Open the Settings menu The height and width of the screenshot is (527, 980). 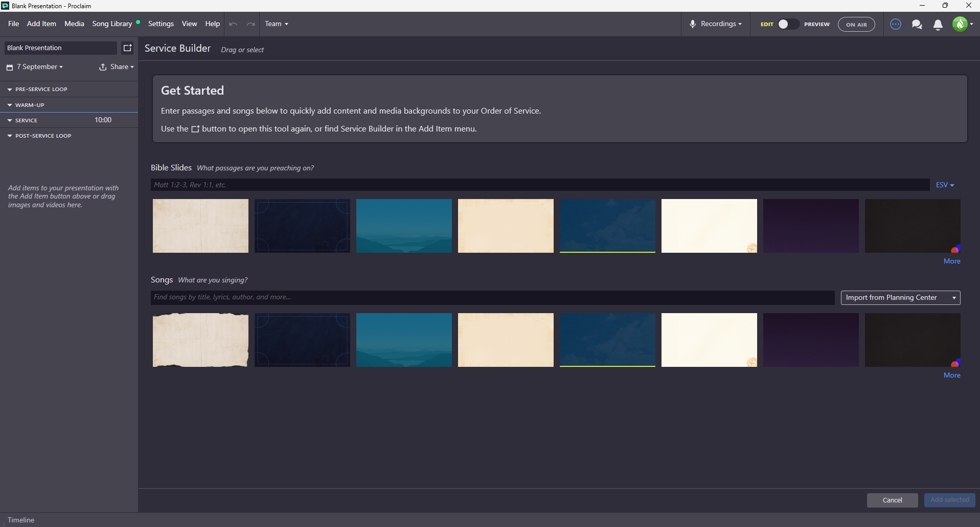point(161,24)
